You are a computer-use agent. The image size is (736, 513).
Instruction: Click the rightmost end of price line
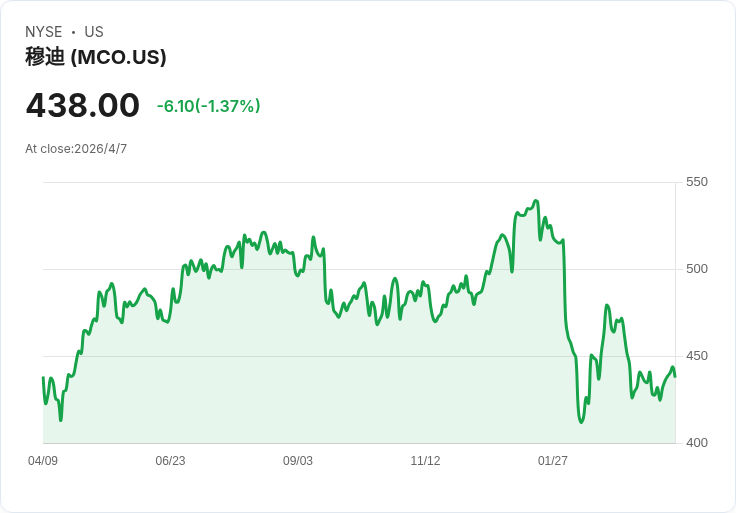coord(675,376)
